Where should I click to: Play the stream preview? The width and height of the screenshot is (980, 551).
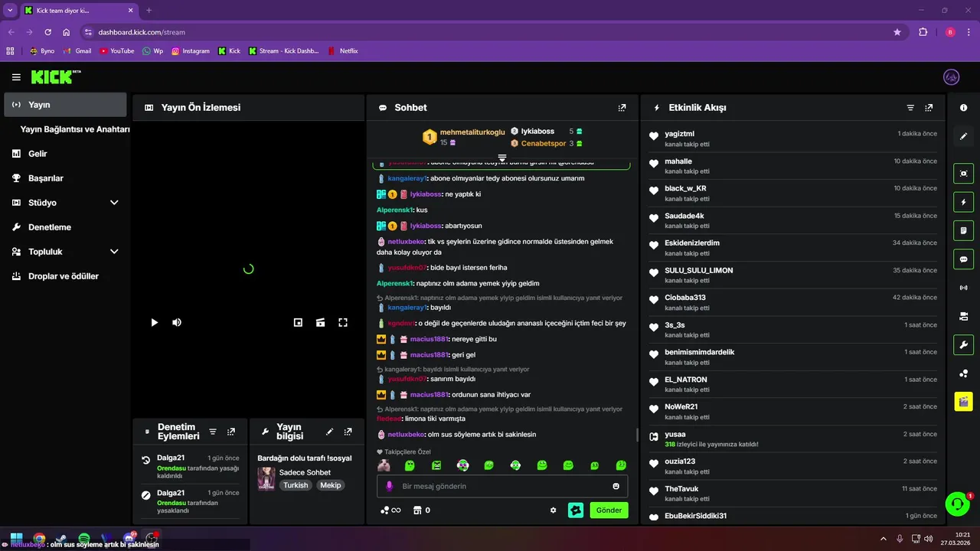[x=154, y=323]
